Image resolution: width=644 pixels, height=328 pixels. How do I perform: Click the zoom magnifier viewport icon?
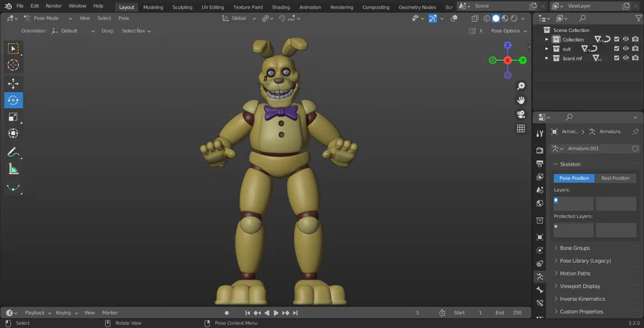click(521, 86)
